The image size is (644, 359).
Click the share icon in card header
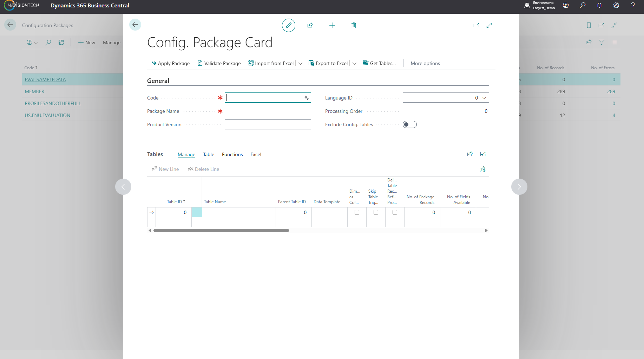tap(310, 25)
